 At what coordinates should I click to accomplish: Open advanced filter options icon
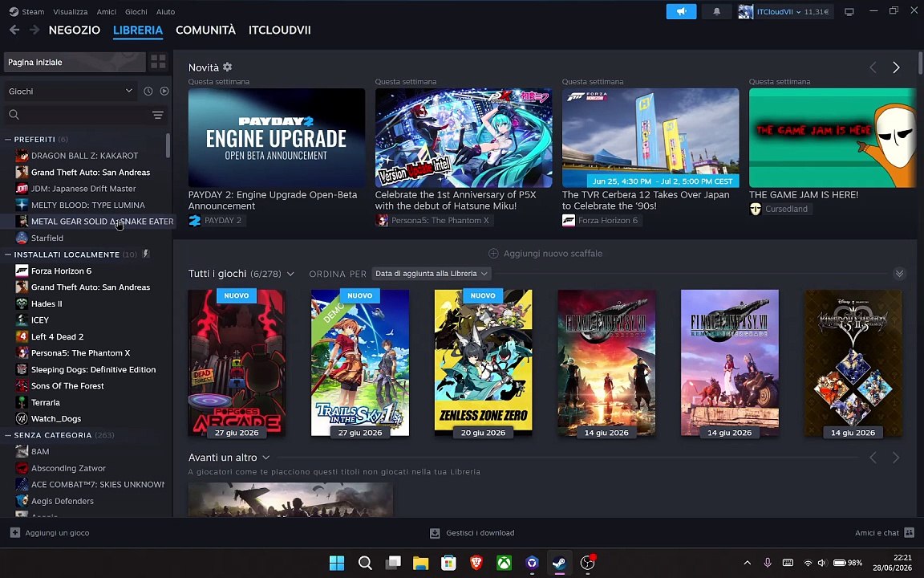(158, 115)
